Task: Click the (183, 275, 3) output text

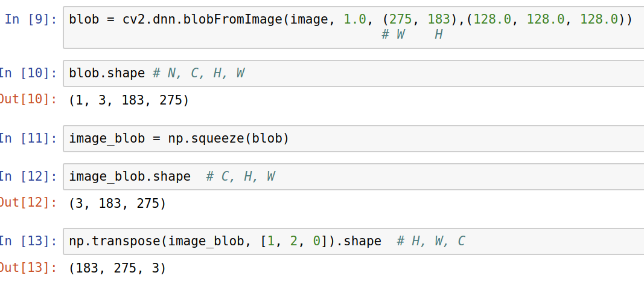Action: pyautogui.click(x=117, y=268)
